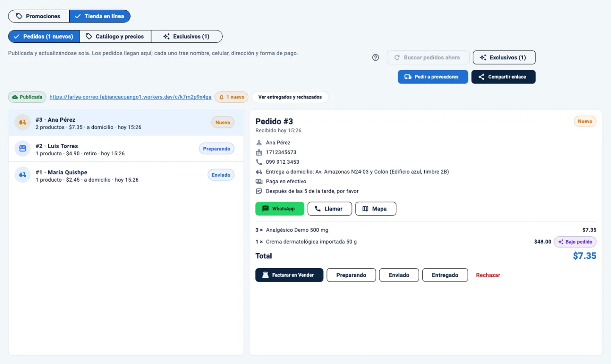611x364 pixels.
Task: Click the help question mark icon
Action: pyautogui.click(x=376, y=58)
